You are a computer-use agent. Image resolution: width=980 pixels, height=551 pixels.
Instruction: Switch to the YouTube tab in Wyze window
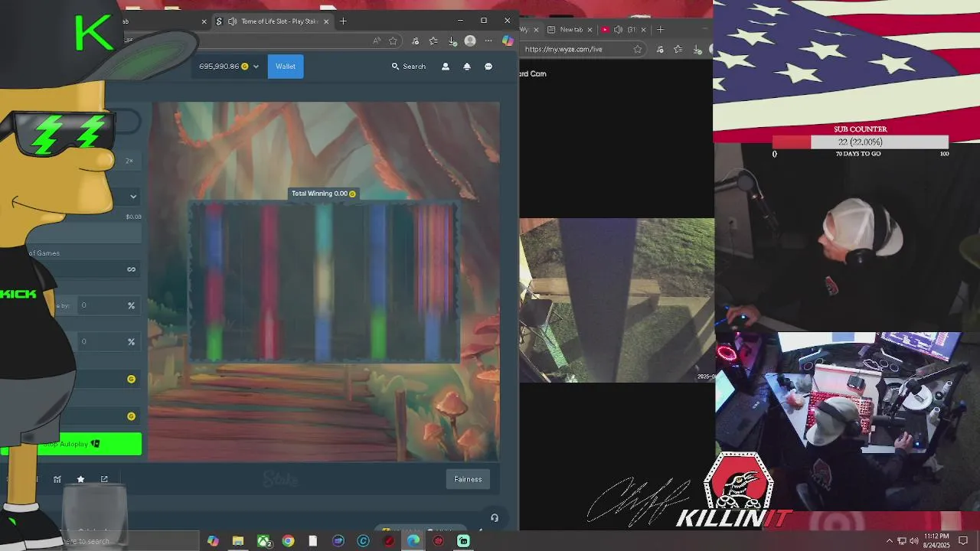(x=625, y=30)
